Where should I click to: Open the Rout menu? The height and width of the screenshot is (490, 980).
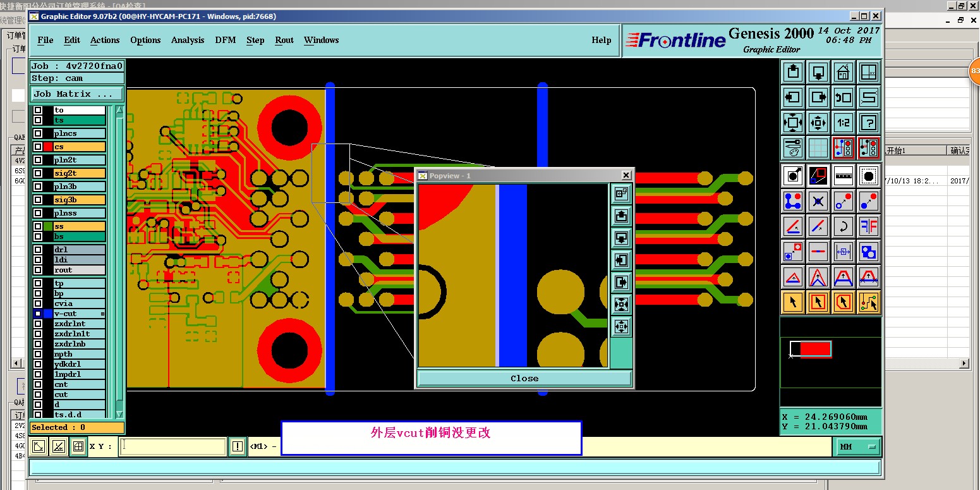(x=284, y=40)
